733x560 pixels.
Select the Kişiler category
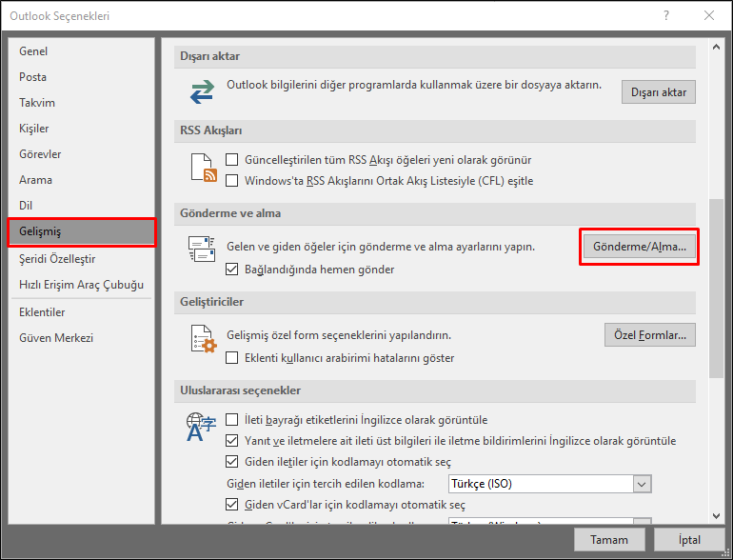[81, 129]
